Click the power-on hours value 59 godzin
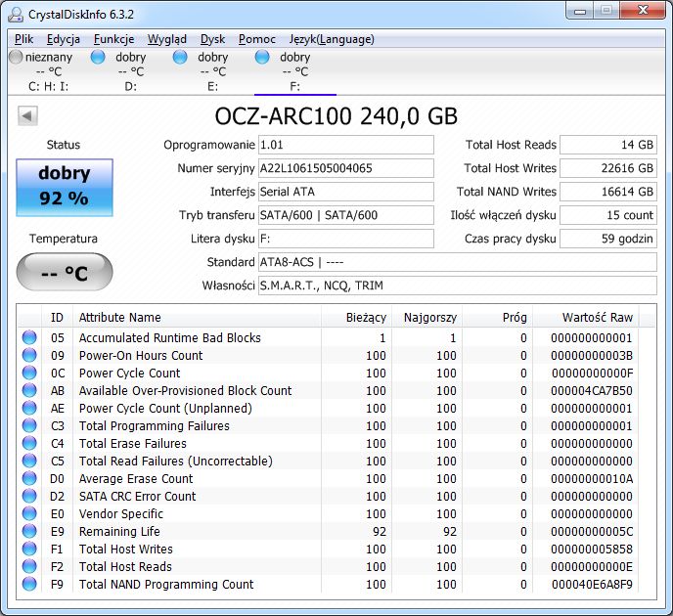The width and height of the screenshot is (673, 616). [x=608, y=239]
